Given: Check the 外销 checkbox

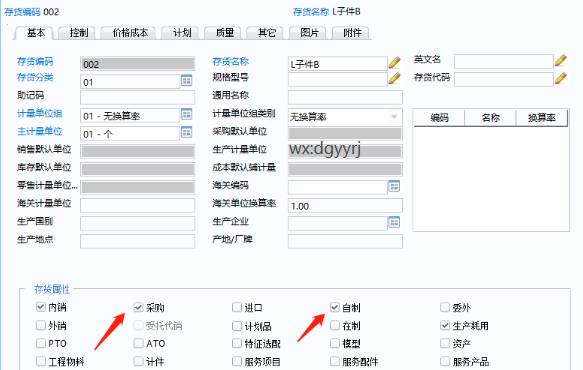Looking at the screenshot, I should coord(41,325).
